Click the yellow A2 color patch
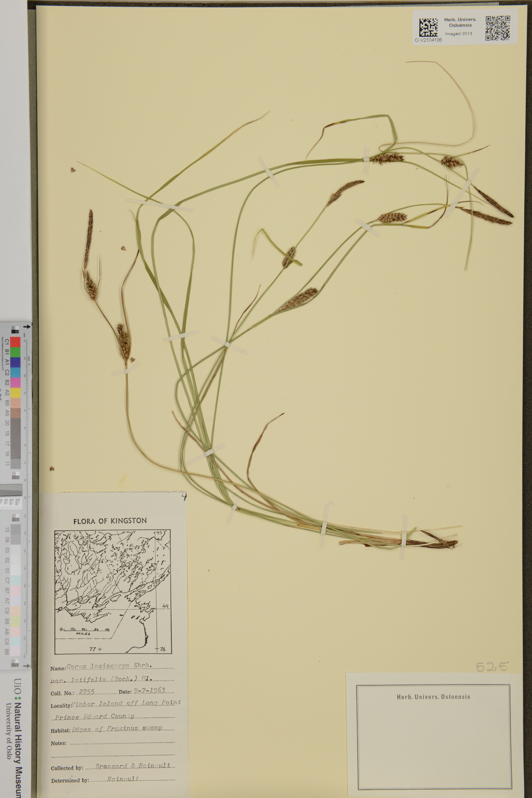The height and width of the screenshot is (798, 532). point(15,393)
